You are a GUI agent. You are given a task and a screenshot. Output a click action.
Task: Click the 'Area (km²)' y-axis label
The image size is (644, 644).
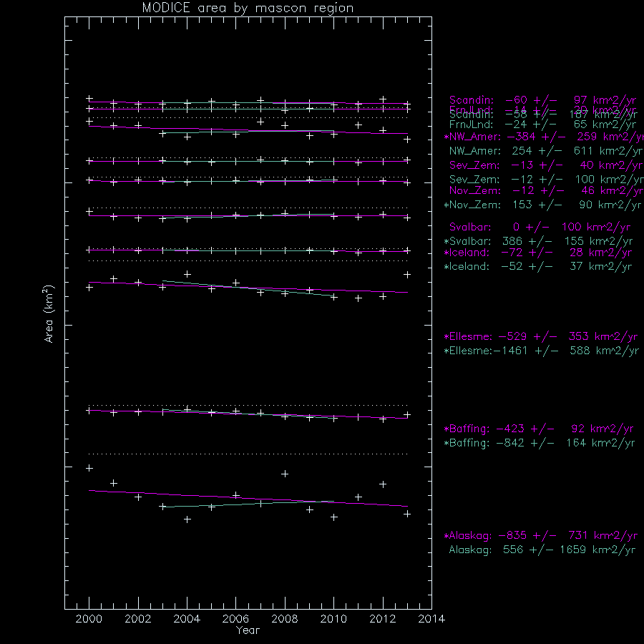coord(49,314)
